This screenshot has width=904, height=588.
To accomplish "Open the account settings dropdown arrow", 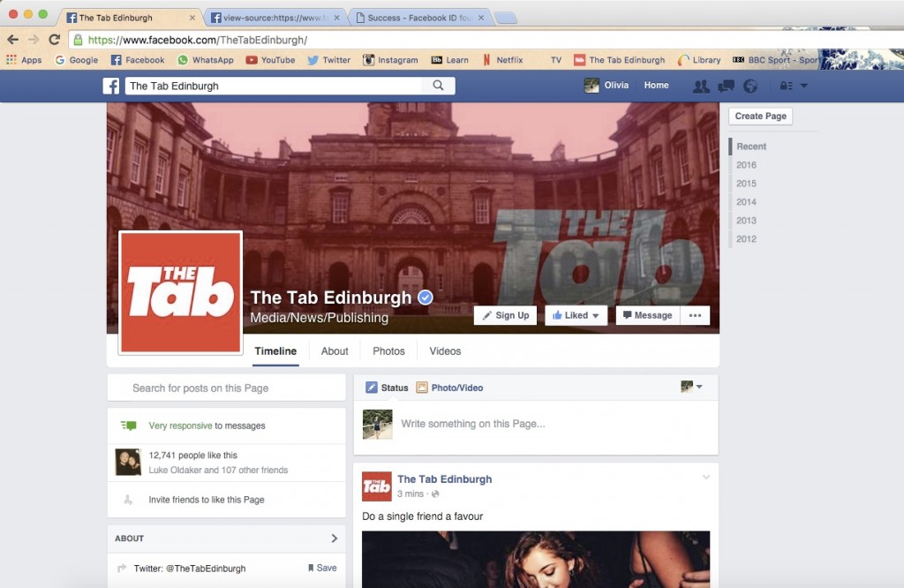I will (x=803, y=86).
